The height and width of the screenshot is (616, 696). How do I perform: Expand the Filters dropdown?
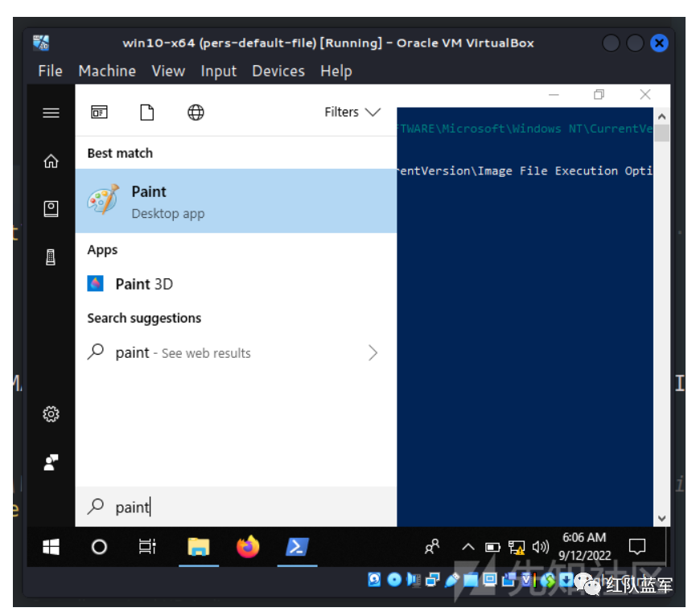352,113
